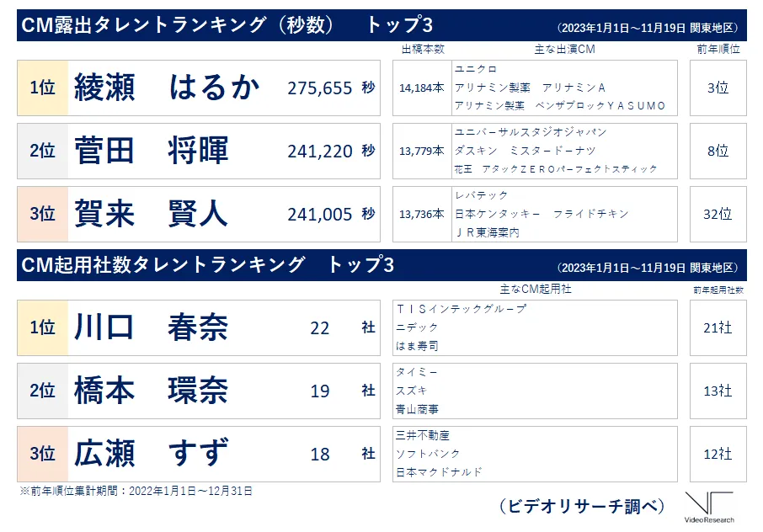Select the 日本マクドナルド company entry

click(x=439, y=472)
